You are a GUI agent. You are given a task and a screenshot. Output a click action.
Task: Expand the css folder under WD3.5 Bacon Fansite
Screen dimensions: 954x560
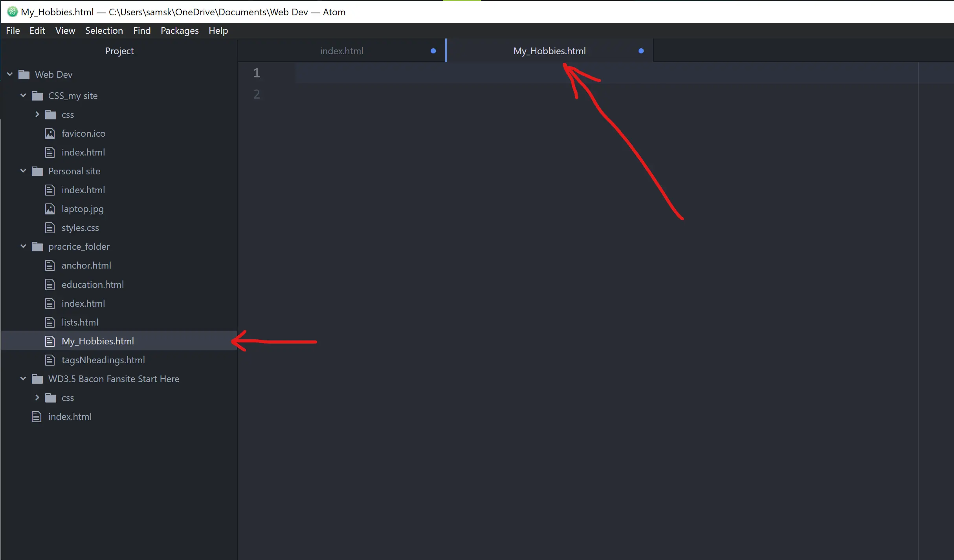[x=37, y=397]
